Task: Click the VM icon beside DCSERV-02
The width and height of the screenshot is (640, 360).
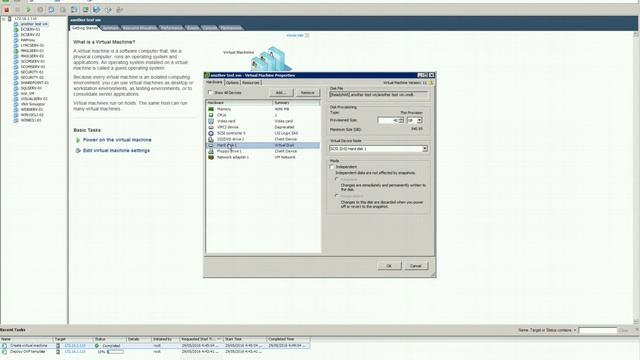Action: click(x=16, y=35)
